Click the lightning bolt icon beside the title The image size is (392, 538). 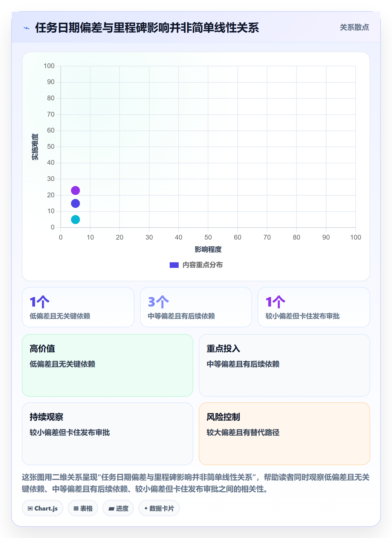(27, 28)
